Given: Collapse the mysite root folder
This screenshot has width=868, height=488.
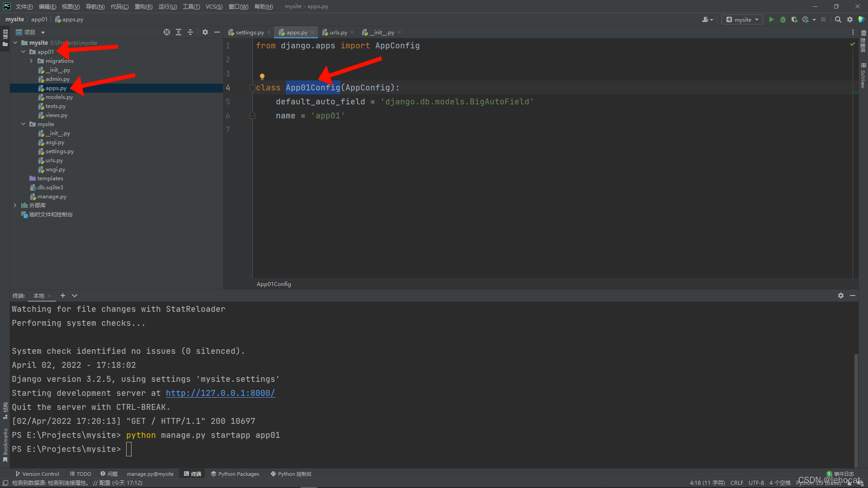Looking at the screenshot, I should click(x=15, y=43).
